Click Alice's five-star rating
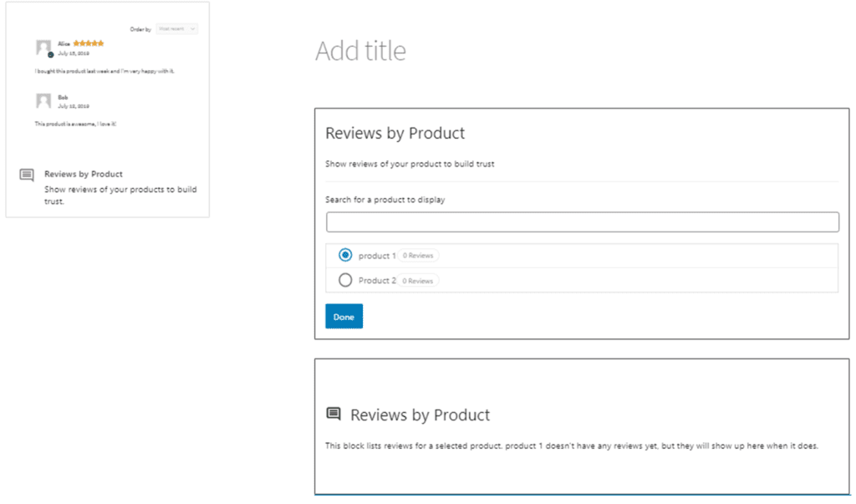856x504 pixels. point(89,43)
